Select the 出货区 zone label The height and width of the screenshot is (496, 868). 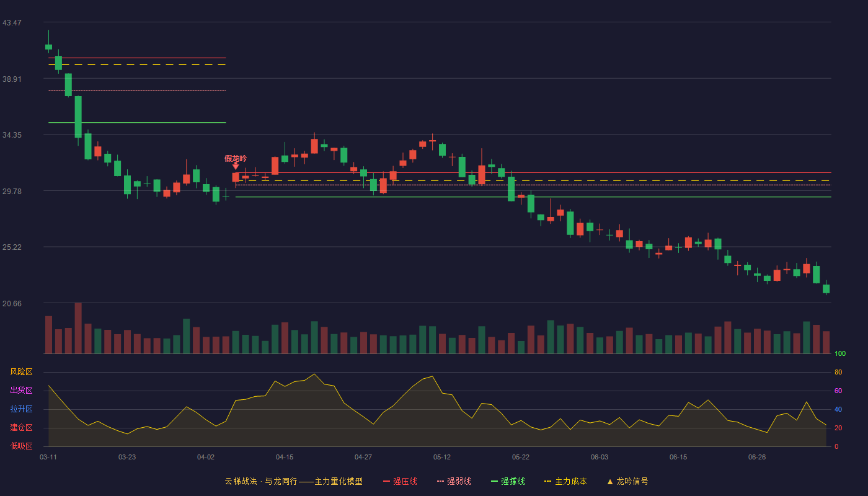tap(21, 391)
